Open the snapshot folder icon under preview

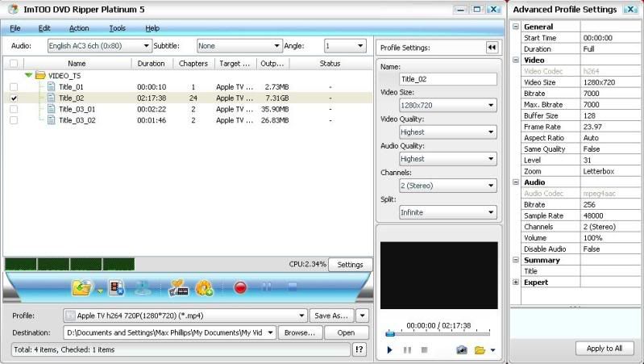tap(480, 350)
